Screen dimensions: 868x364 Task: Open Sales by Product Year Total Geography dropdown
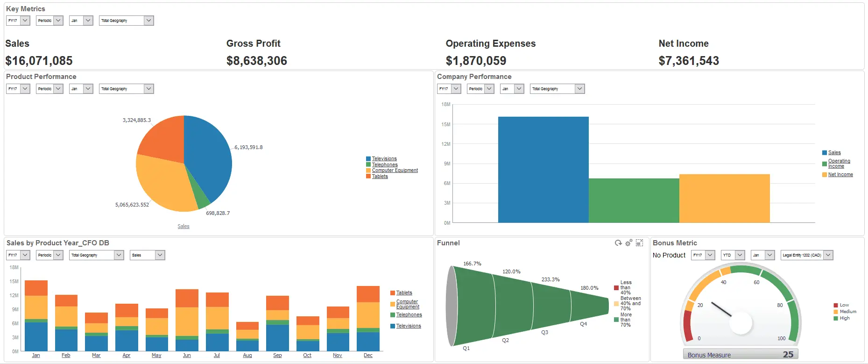pyautogui.click(x=97, y=255)
